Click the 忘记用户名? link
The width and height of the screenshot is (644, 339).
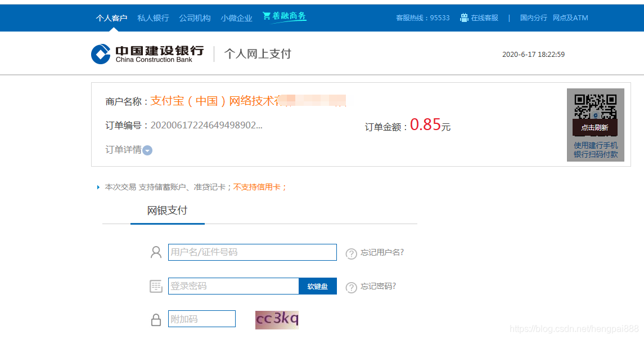coord(382,253)
